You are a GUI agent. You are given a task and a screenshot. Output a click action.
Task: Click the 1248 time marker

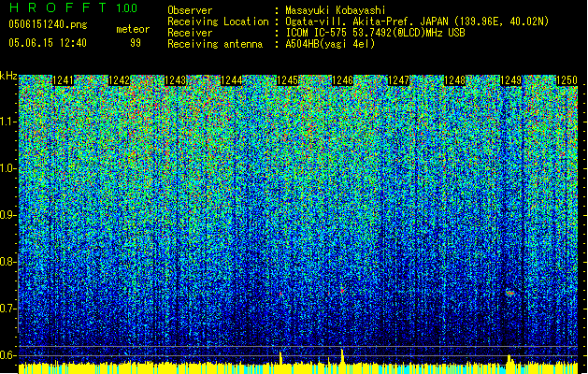point(455,80)
